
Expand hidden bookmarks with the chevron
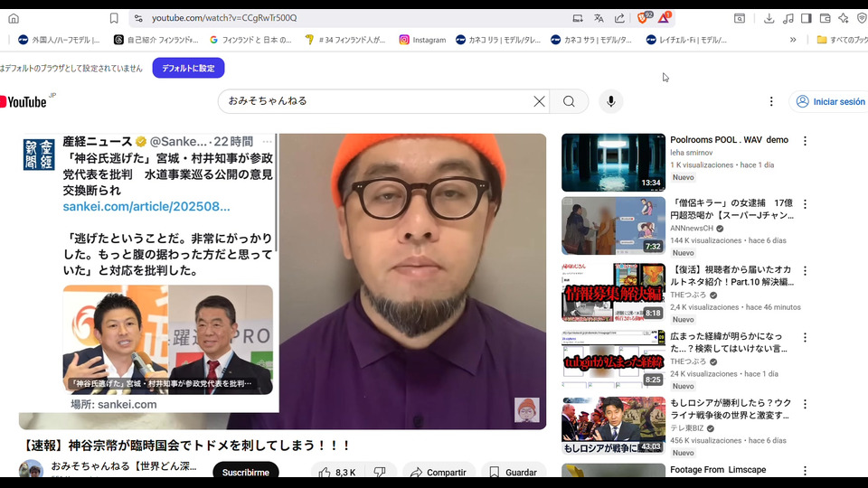pyautogui.click(x=793, y=40)
